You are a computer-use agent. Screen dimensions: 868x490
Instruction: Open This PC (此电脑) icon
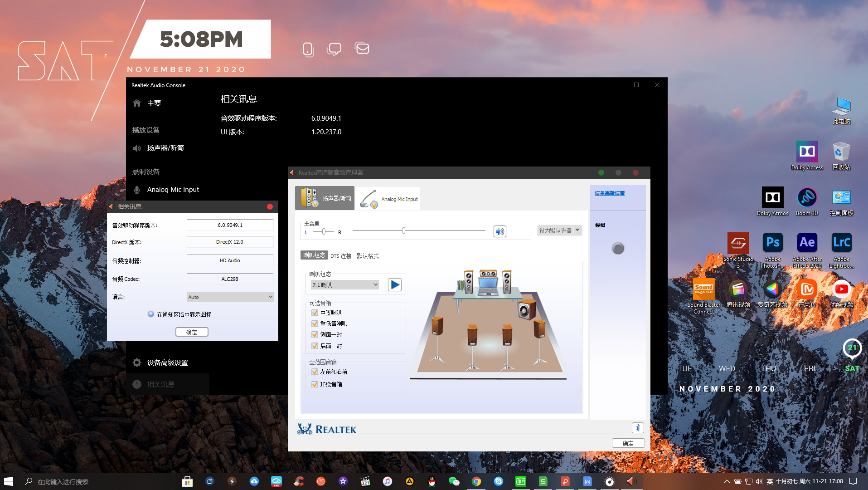(x=841, y=110)
